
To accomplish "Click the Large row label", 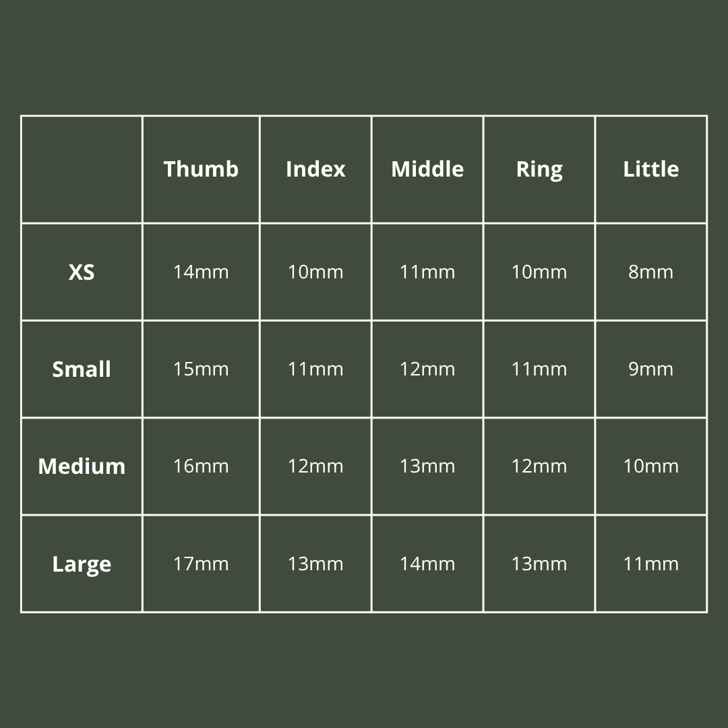I will tap(82, 564).
